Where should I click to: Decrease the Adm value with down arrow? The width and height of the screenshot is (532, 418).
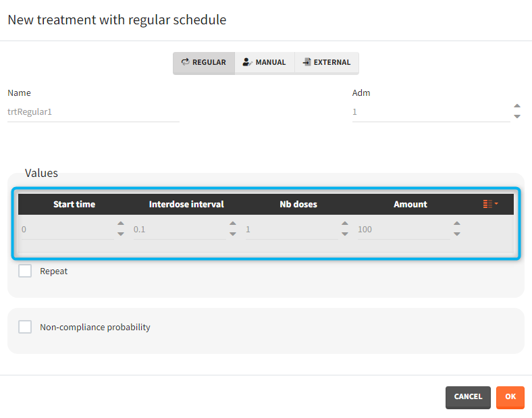(517, 116)
